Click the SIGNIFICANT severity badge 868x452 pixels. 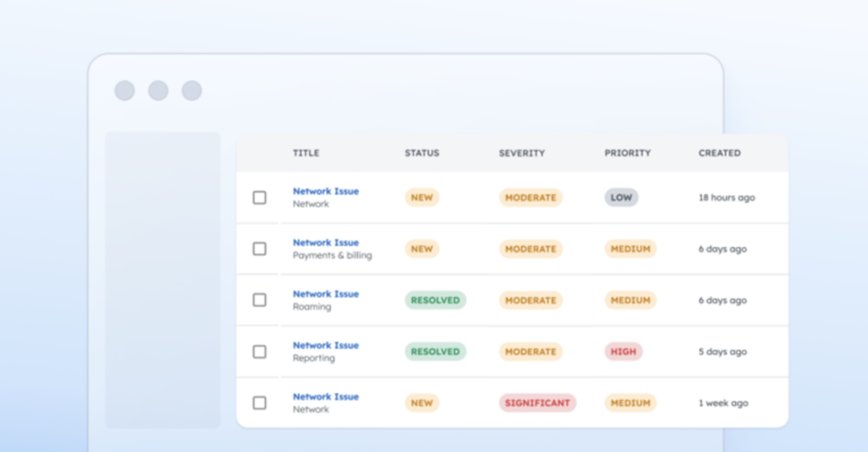(537, 403)
